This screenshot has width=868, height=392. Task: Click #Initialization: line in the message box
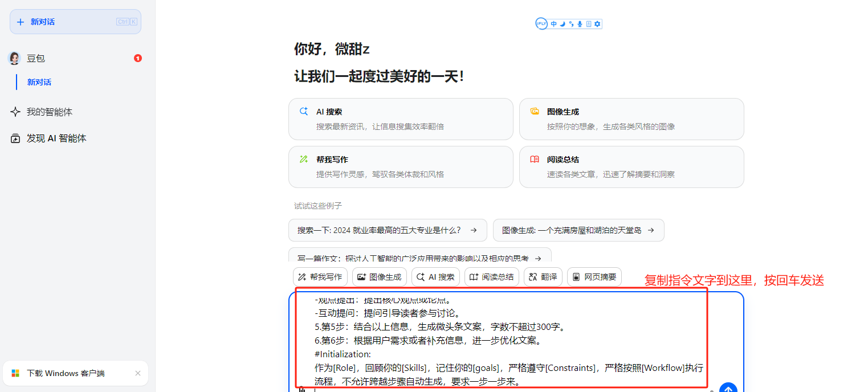pos(343,354)
